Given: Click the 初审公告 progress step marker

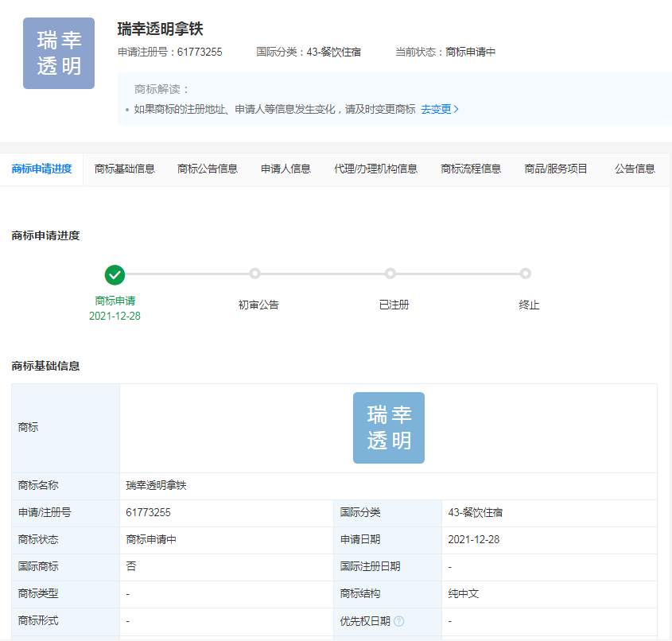Looking at the screenshot, I should pyautogui.click(x=255, y=274).
